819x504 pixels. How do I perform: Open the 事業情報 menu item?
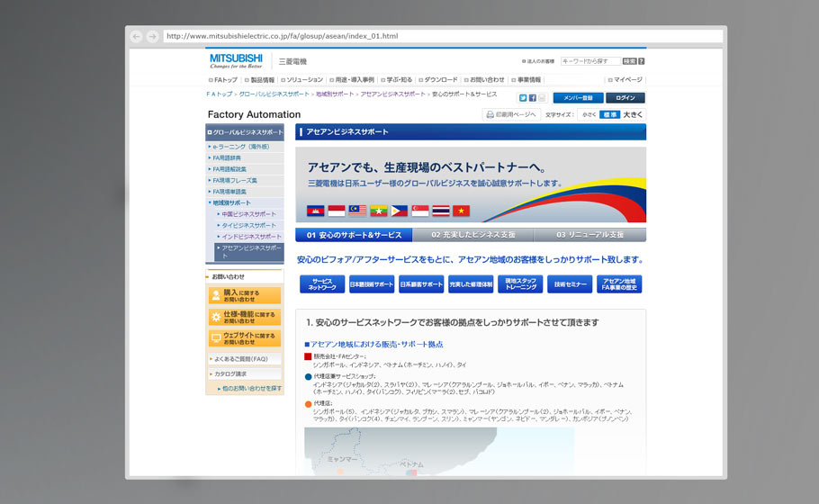click(526, 80)
